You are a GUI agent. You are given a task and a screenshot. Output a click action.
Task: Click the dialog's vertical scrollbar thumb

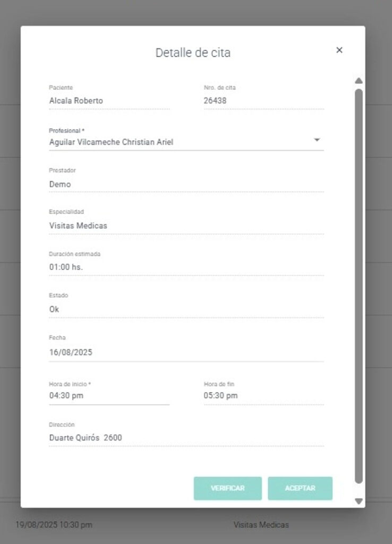[x=359, y=287]
